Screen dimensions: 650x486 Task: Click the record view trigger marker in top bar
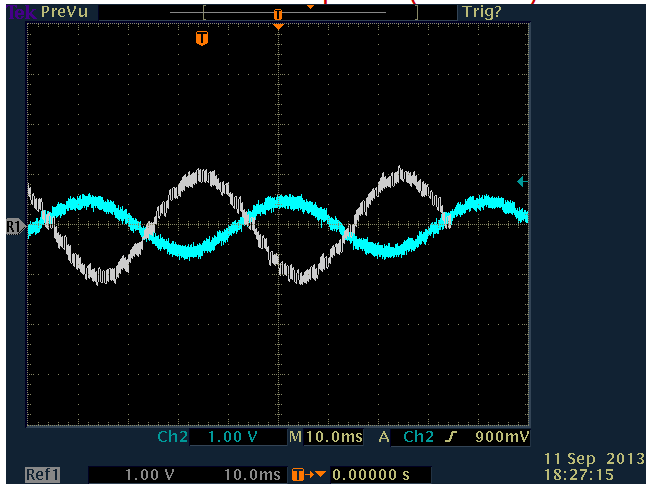[x=278, y=15]
